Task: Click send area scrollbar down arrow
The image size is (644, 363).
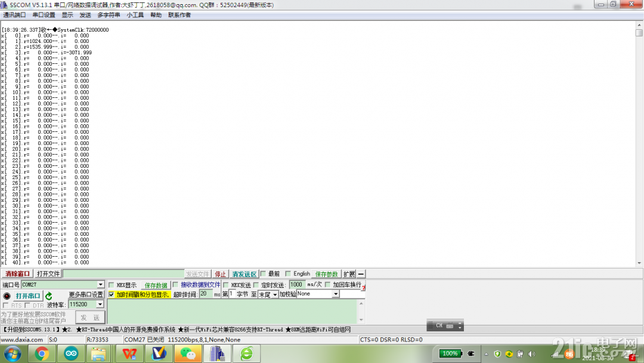Action: (x=361, y=319)
